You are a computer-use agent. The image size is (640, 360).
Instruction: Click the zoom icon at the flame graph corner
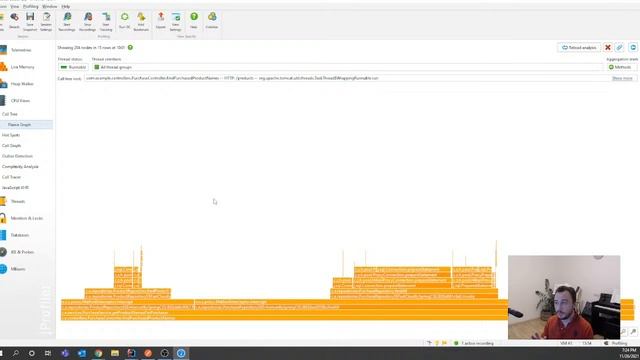(633, 331)
